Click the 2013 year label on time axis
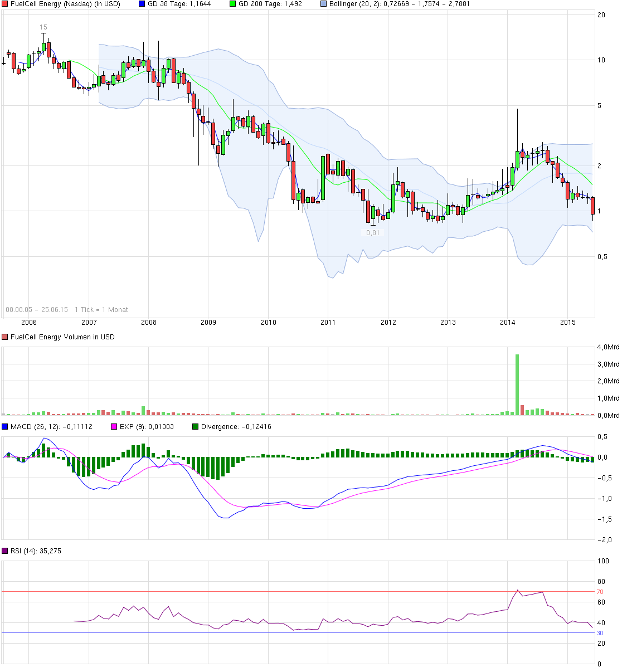Image resolution: width=627 pixels, height=672 pixels. point(448,323)
